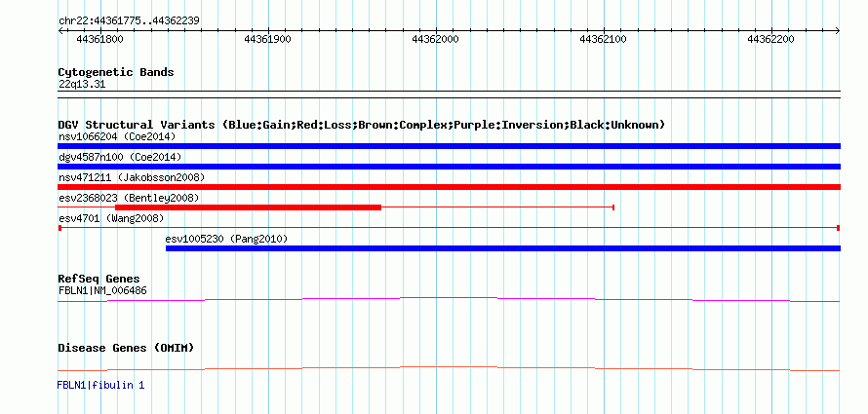Screen dimensions: 868x414
Task: Click the magenta FBLN1 RefSeq gene line
Action: pyautogui.click(x=449, y=299)
